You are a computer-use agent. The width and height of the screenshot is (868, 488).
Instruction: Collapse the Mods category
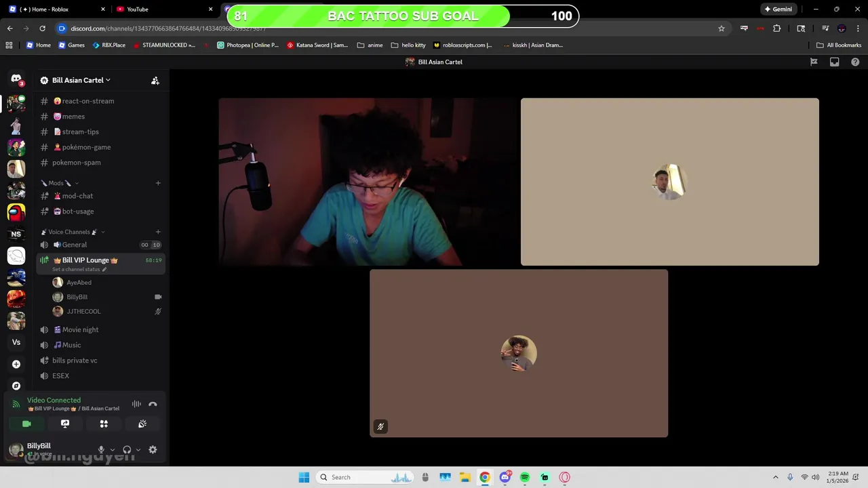(60, 183)
